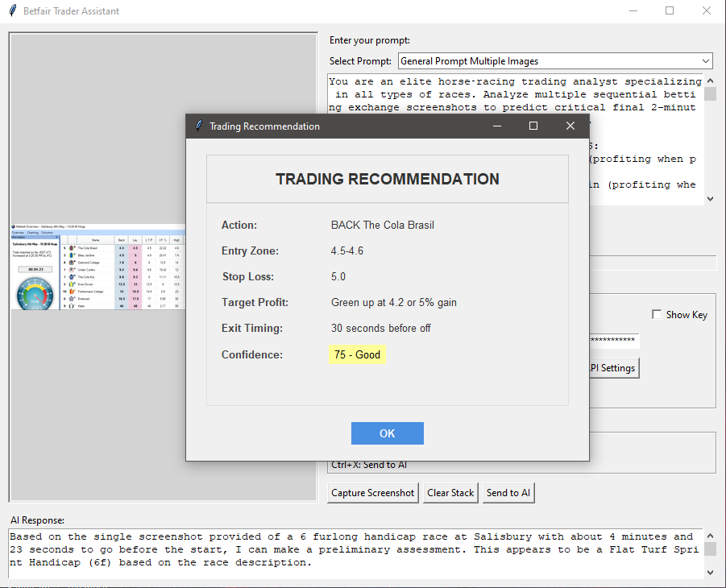Click the Clear Stack button
This screenshot has height=588, width=726.
tap(450, 493)
